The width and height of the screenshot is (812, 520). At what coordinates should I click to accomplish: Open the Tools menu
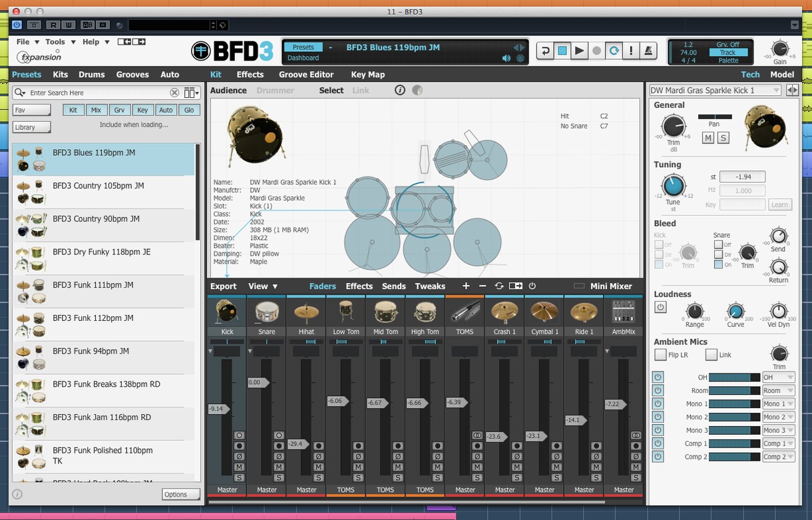tap(59, 42)
